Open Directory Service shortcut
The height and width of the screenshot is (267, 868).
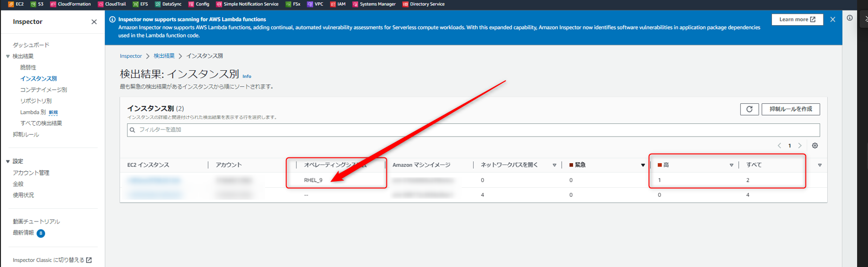coord(423,4)
